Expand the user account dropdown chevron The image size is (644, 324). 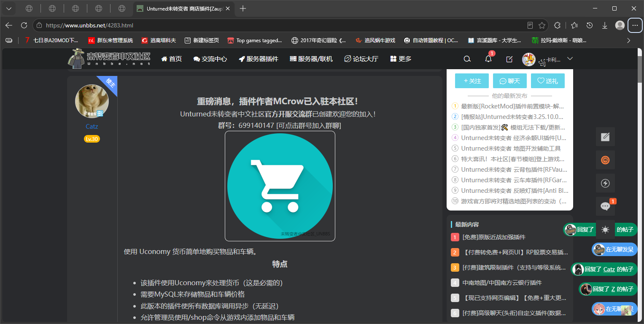tap(570, 59)
